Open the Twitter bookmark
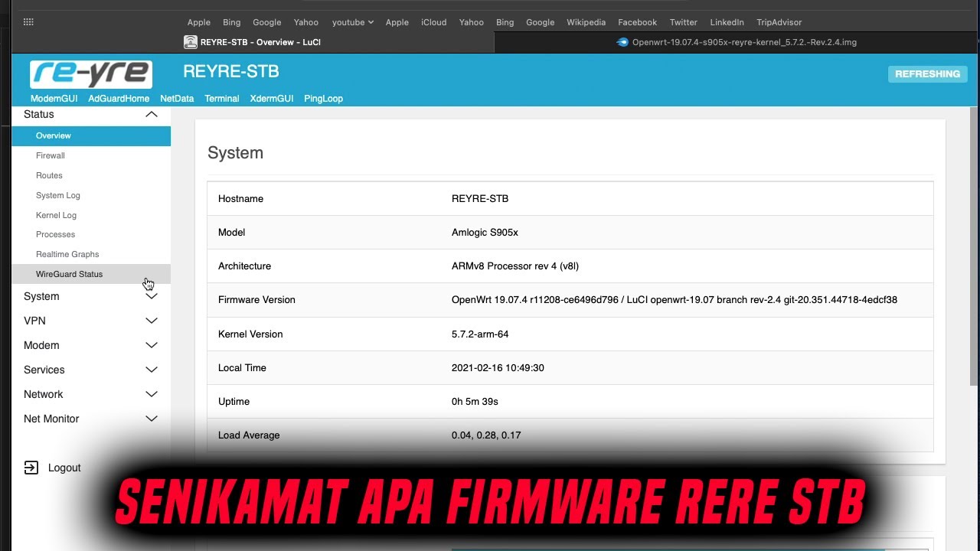 click(x=684, y=22)
